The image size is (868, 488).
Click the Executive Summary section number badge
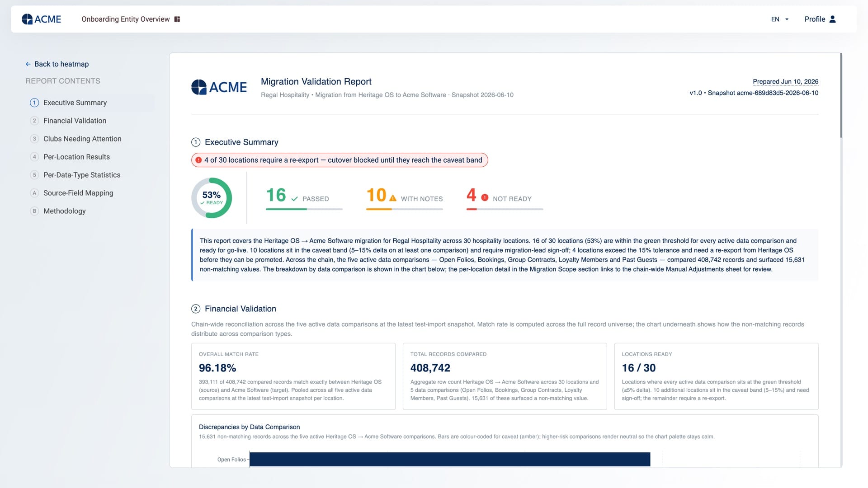(196, 142)
